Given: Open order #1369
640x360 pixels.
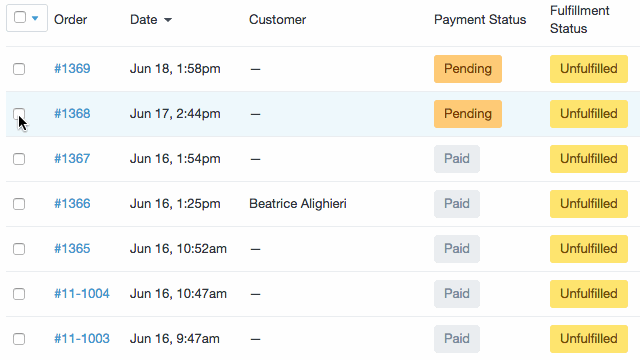Looking at the screenshot, I should 72,69.
